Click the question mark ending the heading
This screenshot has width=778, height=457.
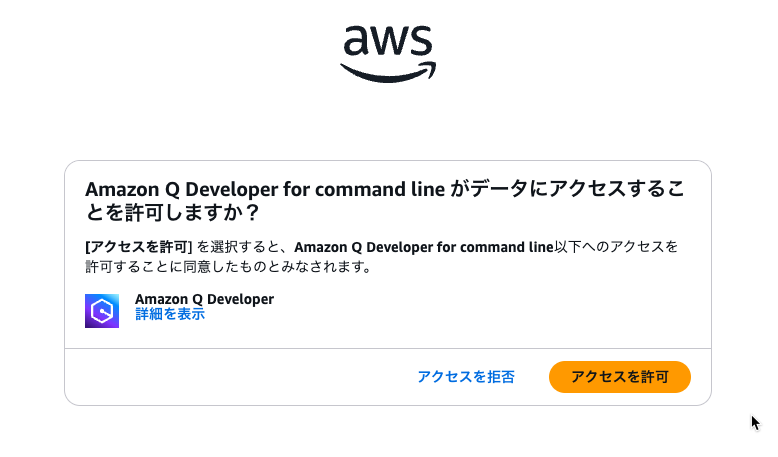pos(252,213)
